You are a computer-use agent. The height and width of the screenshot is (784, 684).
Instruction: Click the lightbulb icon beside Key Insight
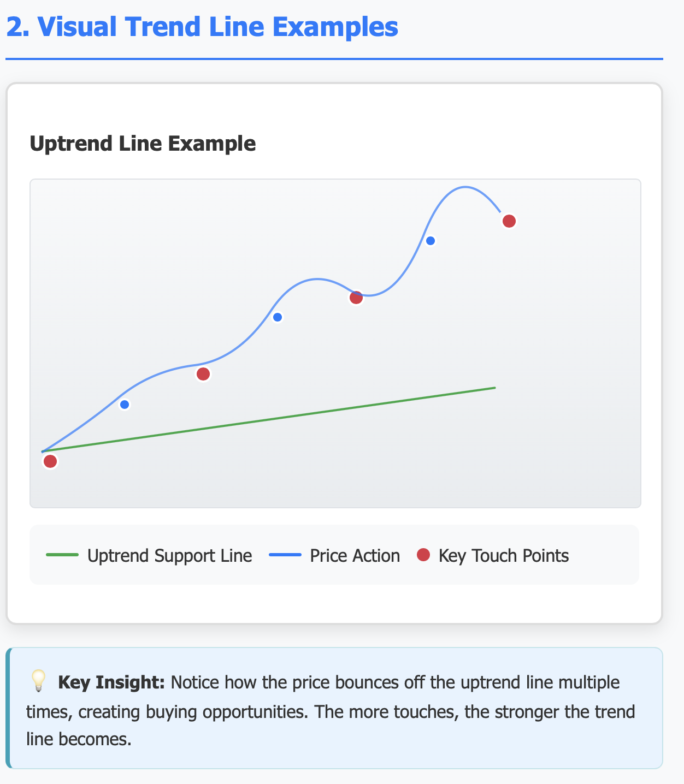click(x=38, y=681)
